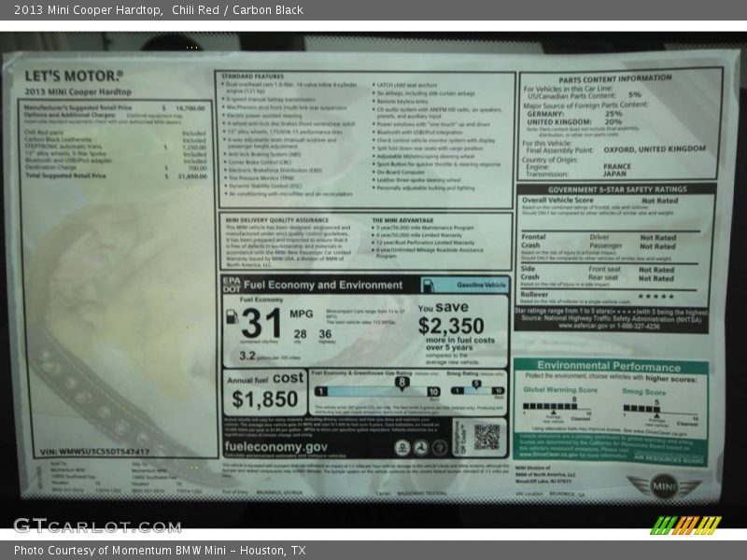The width and height of the screenshot is (747, 560).
Task: Click the title '2013 Mini Cooper Hardtop, Chili Red / Carbon Black'
Action: coord(159,10)
